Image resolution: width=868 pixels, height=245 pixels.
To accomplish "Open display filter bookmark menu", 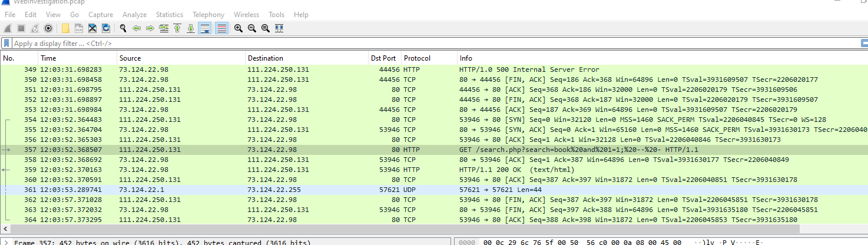I will (x=6, y=44).
